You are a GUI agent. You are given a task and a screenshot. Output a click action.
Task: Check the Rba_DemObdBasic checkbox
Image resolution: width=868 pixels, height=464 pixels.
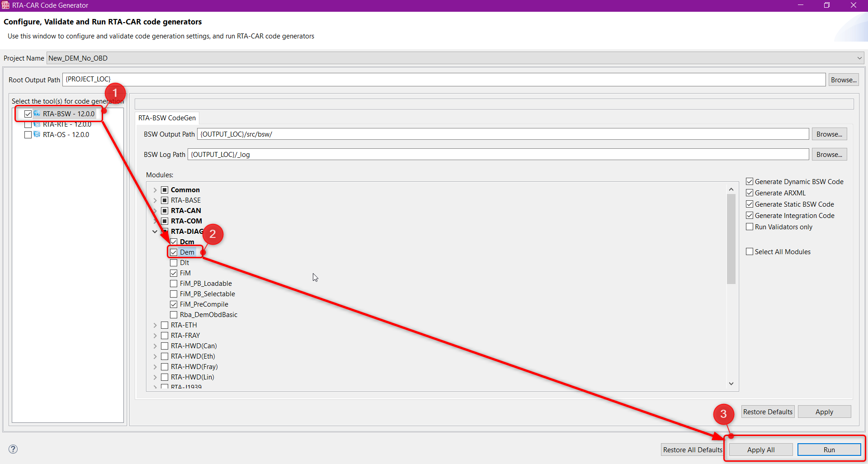(x=174, y=315)
